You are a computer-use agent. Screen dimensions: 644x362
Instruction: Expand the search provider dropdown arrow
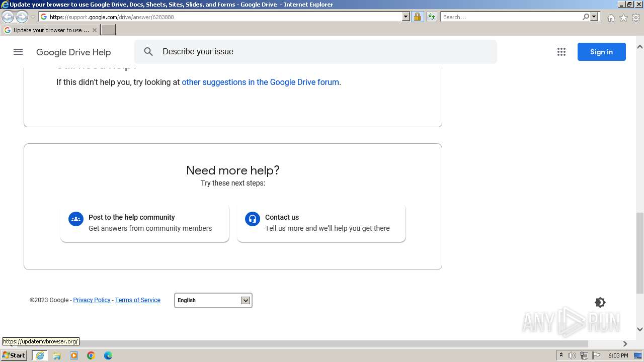click(594, 17)
